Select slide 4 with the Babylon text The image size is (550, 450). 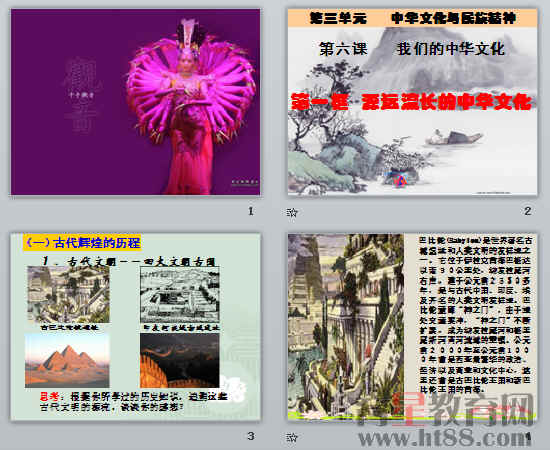pyautogui.click(x=412, y=327)
